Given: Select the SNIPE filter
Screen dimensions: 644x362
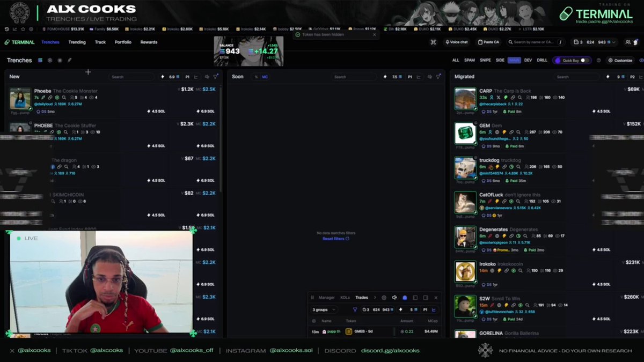Looking at the screenshot, I should [x=485, y=60].
